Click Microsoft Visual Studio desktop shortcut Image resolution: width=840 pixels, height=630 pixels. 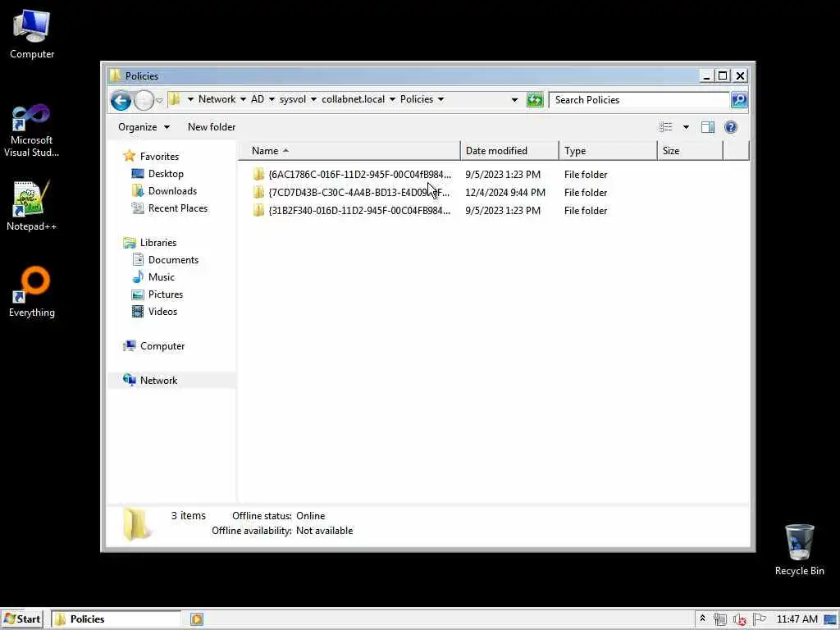(32, 130)
